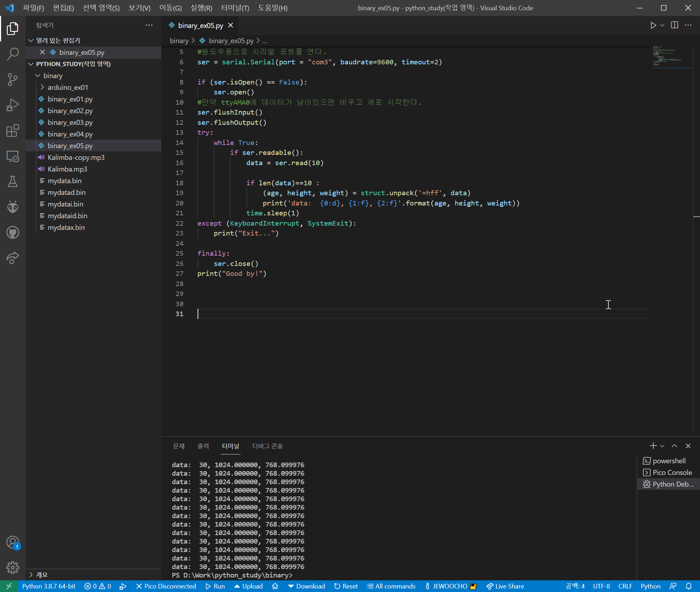Collapse the binary folder
Viewport: 700px width, 592px height.
pos(53,76)
